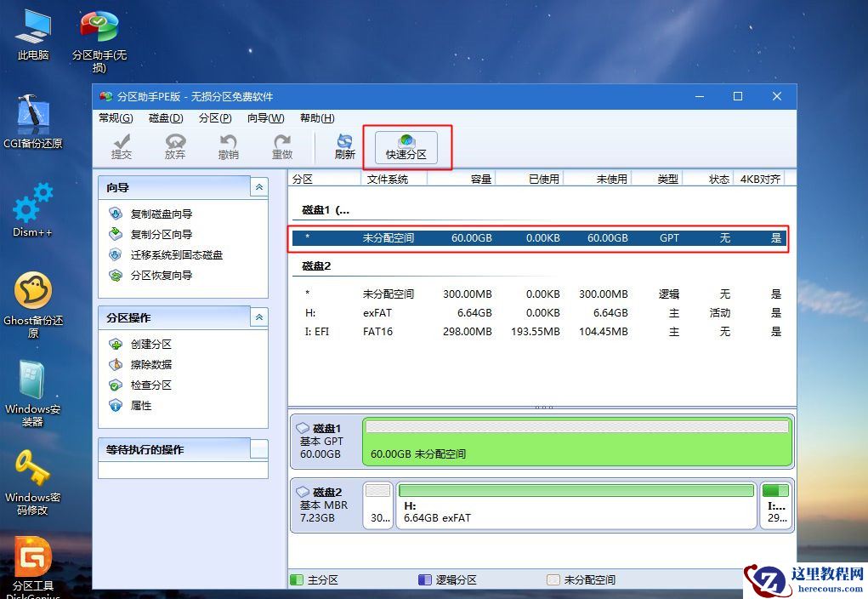Click the 放弃 (discard) toolbar icon
868x599 pixels.
(175, 145)
